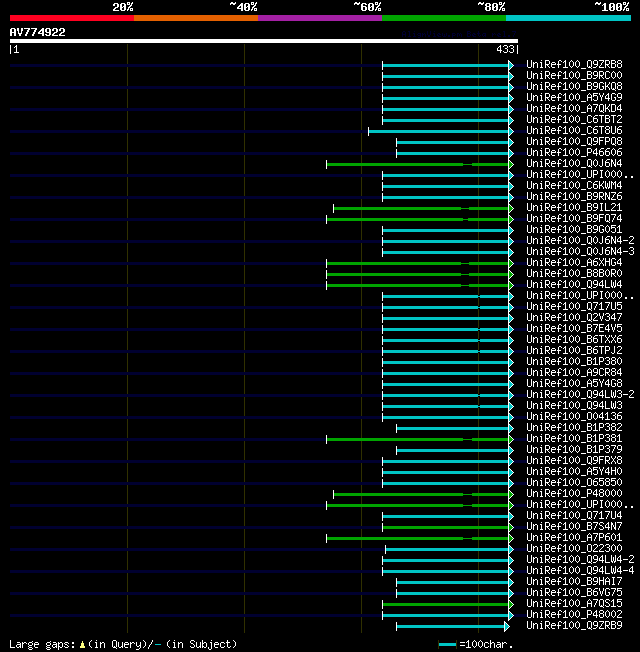Select the UniRef100_O22300 label
The width and height of the screenshot is (640, 652).
[x=574, y=548]
